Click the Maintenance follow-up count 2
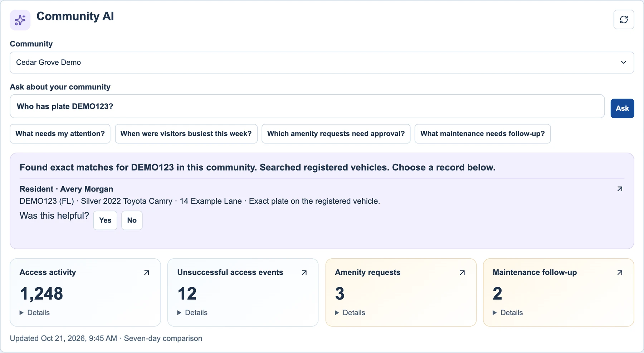This screenshot has width=644, height=353. point(498,294)
